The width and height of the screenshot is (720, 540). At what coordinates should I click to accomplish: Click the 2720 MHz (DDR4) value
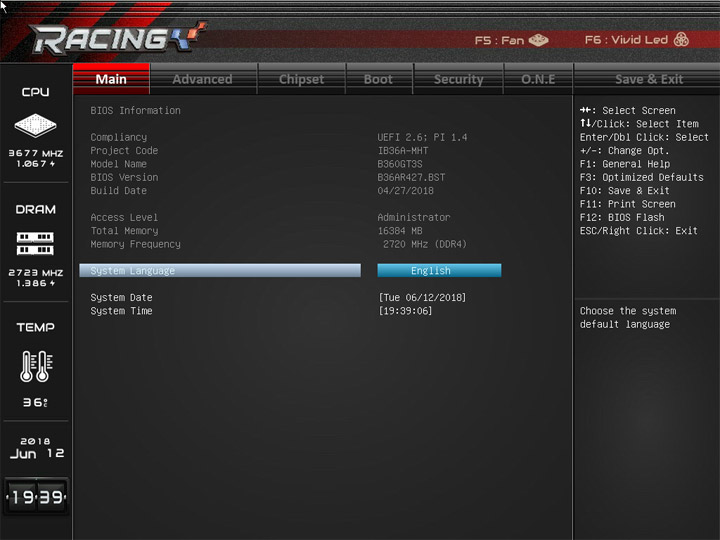click(425, 244)
